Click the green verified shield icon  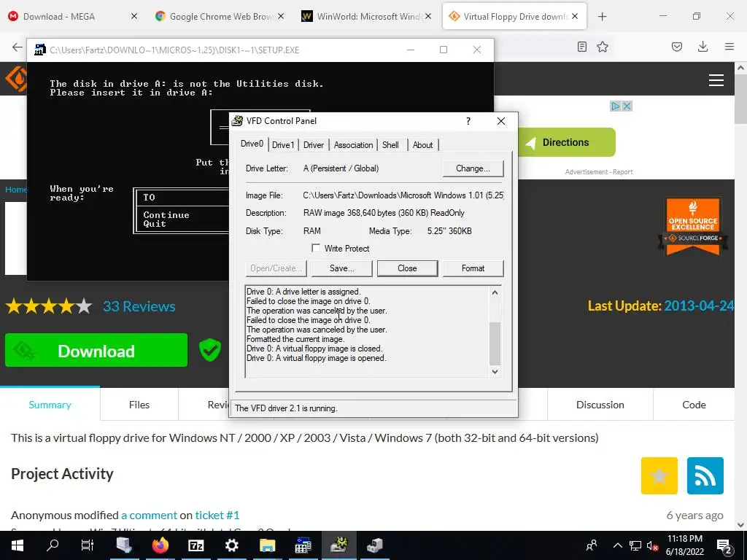click(x=209, y=350)
